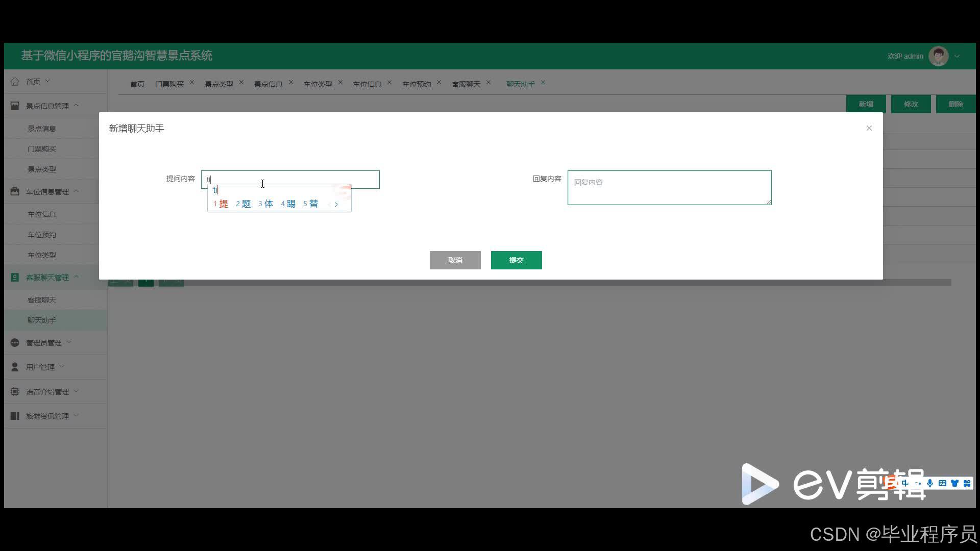The height and width of the screenshot is (551, 980).
Task: Close the 新增聊天助手 dialog with X
Action: (x=869, y=129)
